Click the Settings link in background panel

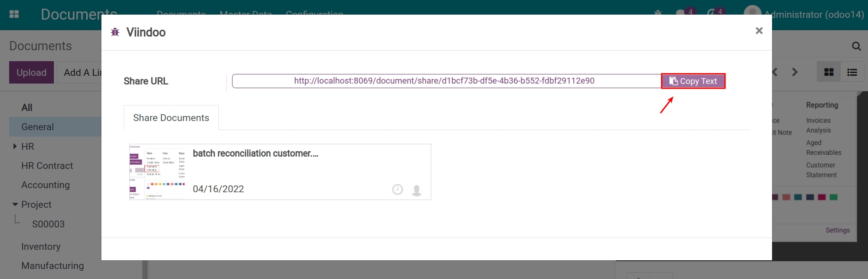pos(838,230)
